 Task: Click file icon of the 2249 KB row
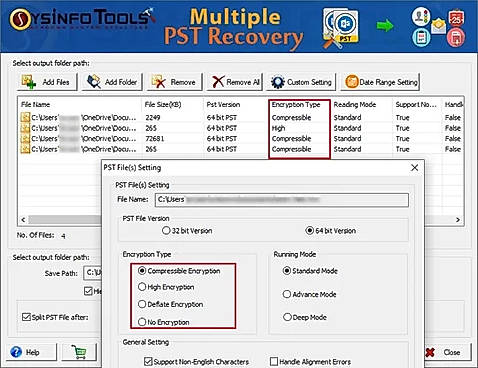click(25, 117)
